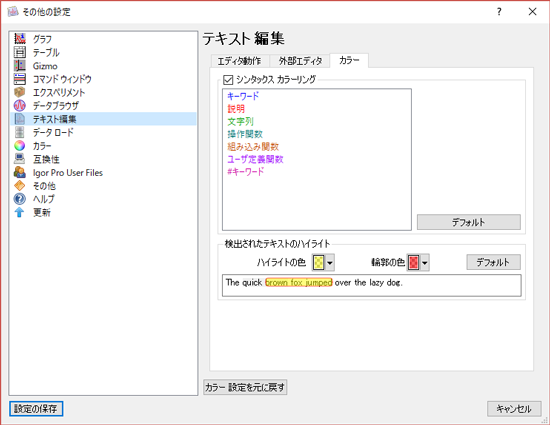Open the Gizmo settings icon

[x=20, y=66]
